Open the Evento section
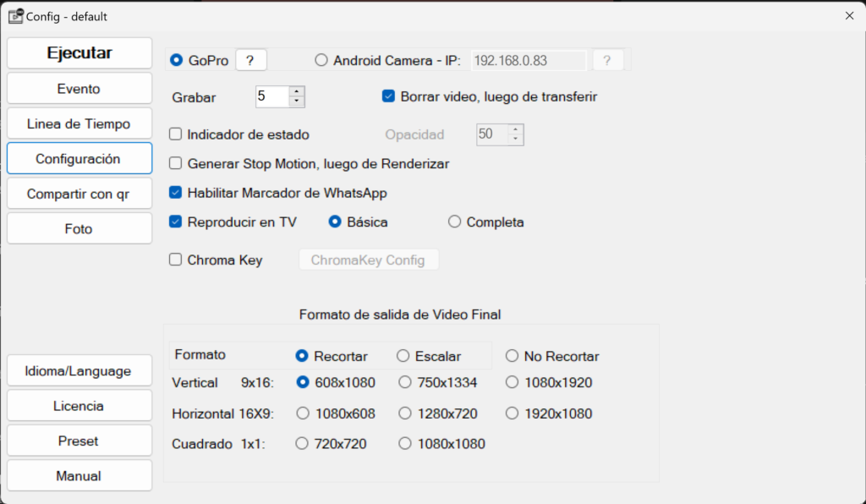This screenshot has width=866, height=504. pos(79,89)
